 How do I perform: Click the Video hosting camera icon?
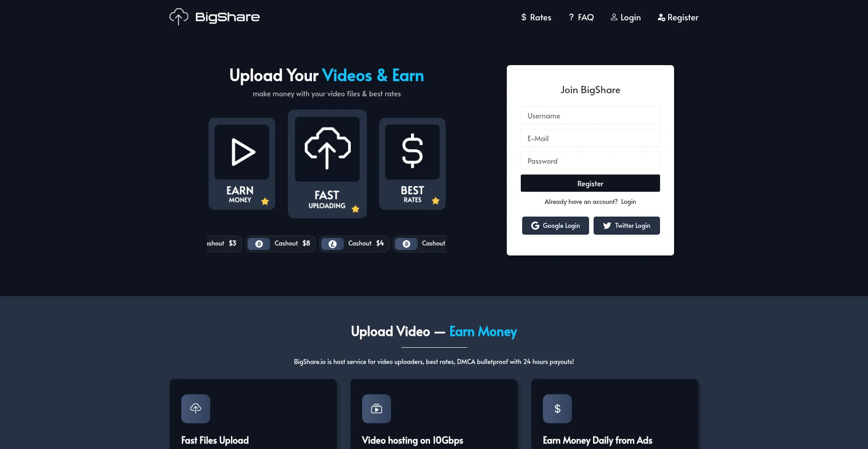coord(377,408)
